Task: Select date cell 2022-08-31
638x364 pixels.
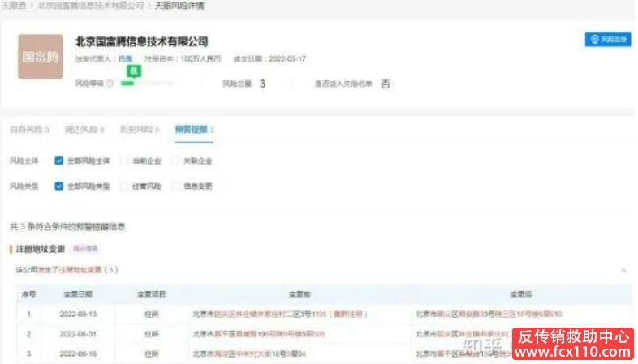Action: point(78,334)
